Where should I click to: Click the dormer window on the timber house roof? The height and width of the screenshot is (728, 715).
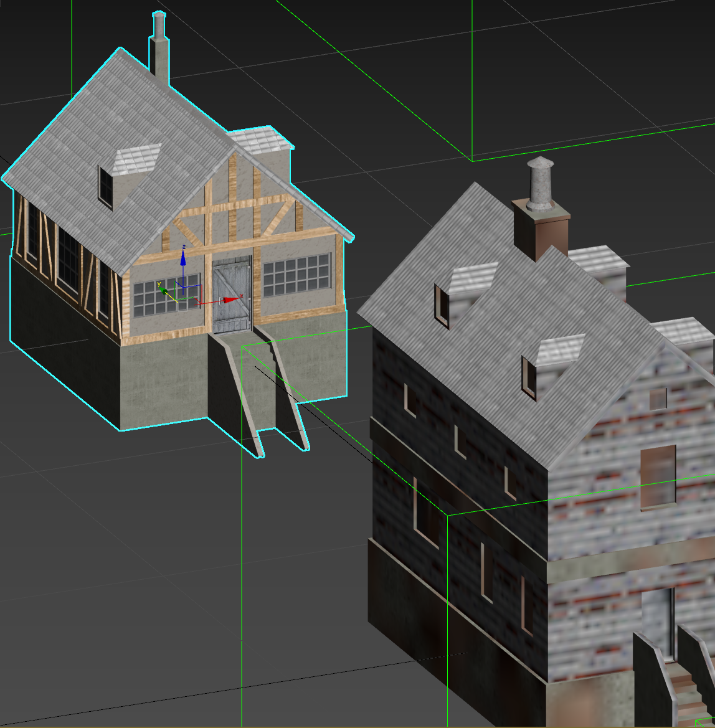coord(106,187)
